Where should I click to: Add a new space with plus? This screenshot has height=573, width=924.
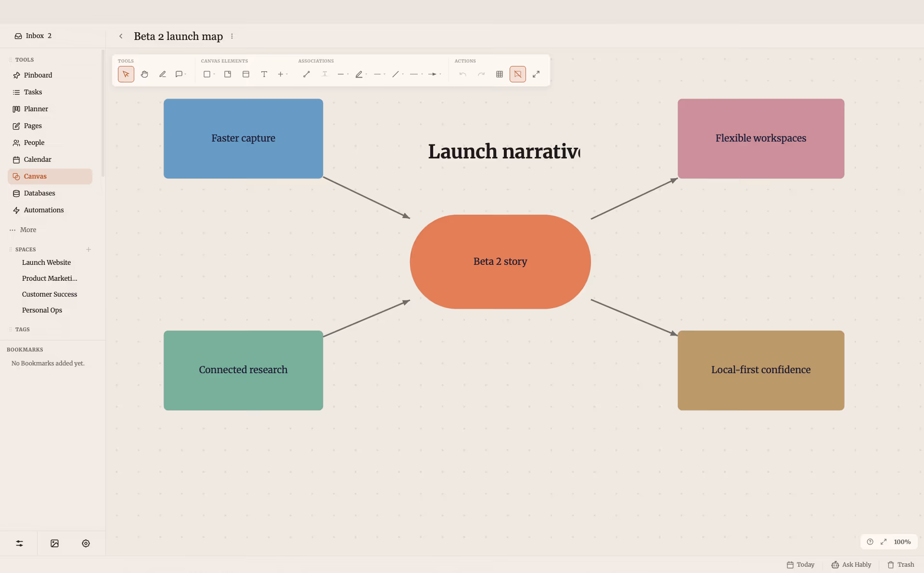point(89,249)
